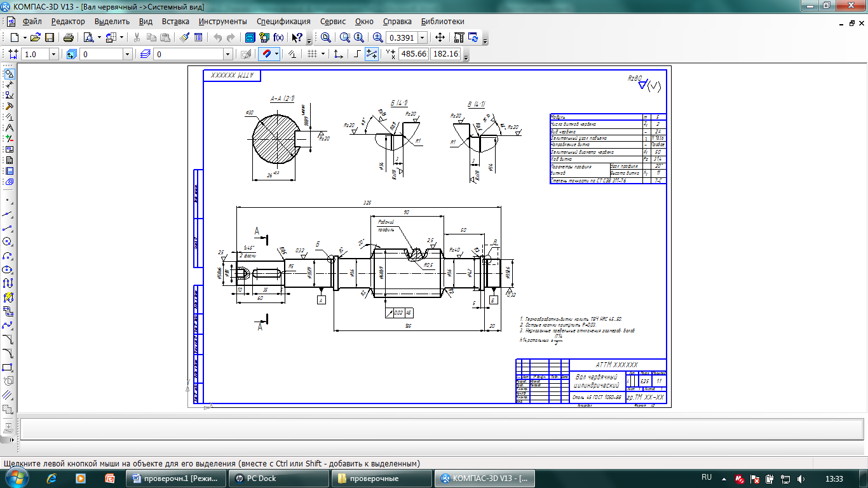The height and width of the screenshot is (488, 868).
Task: Select the Circle tool in the left panel
Action: coord(8,241)
